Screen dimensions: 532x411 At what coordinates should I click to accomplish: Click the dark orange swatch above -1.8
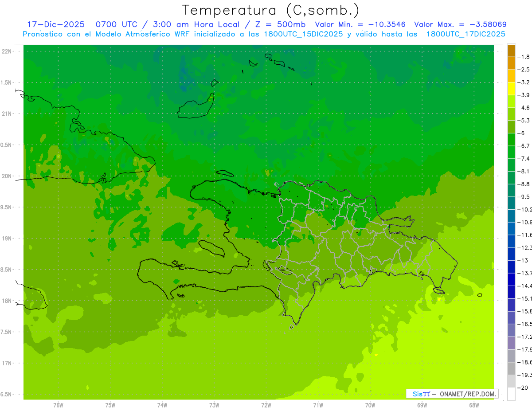point(511,51)
